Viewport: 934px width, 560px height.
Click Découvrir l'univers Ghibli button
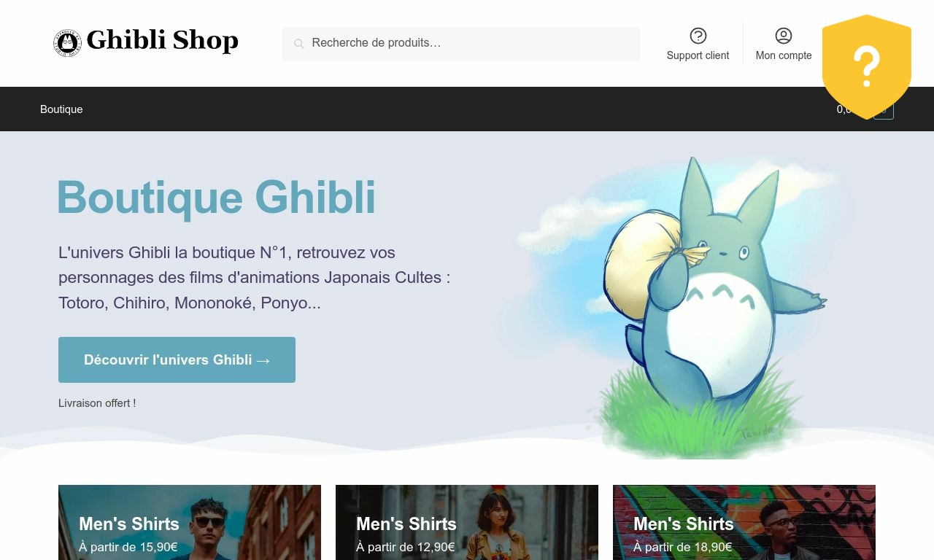point(177,359)
